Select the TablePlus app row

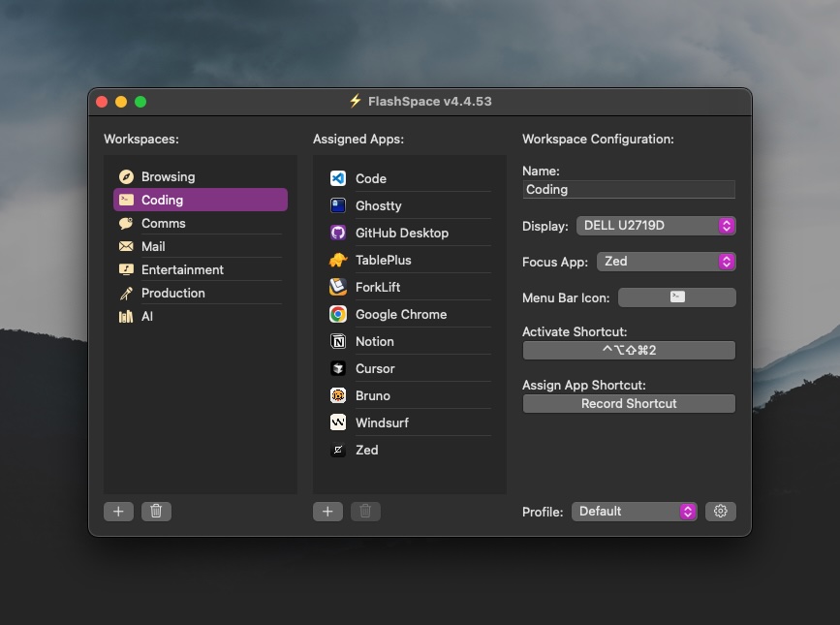[410, 260]
